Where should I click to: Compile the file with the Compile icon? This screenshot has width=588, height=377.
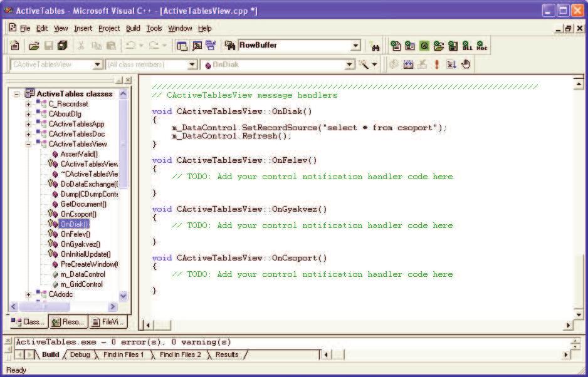tap(394, 65)
